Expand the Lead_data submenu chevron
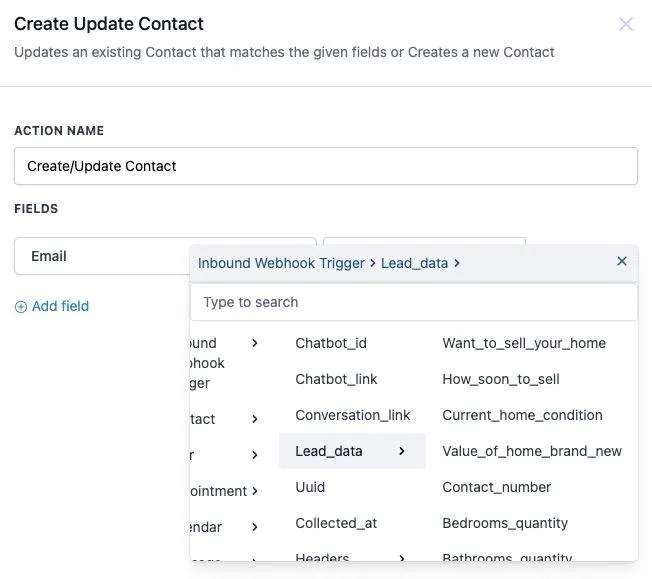The width and height of the screenshot is (652, 579). pos(401,451)
